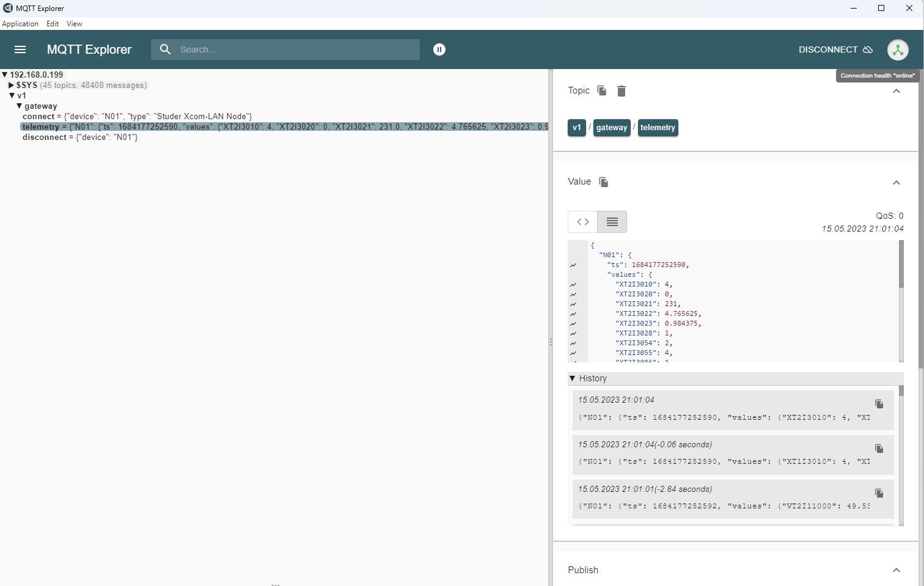Click the DISCONNECT button
The height and width of the screenshot is (586, 924).
(x=835, y=49)
